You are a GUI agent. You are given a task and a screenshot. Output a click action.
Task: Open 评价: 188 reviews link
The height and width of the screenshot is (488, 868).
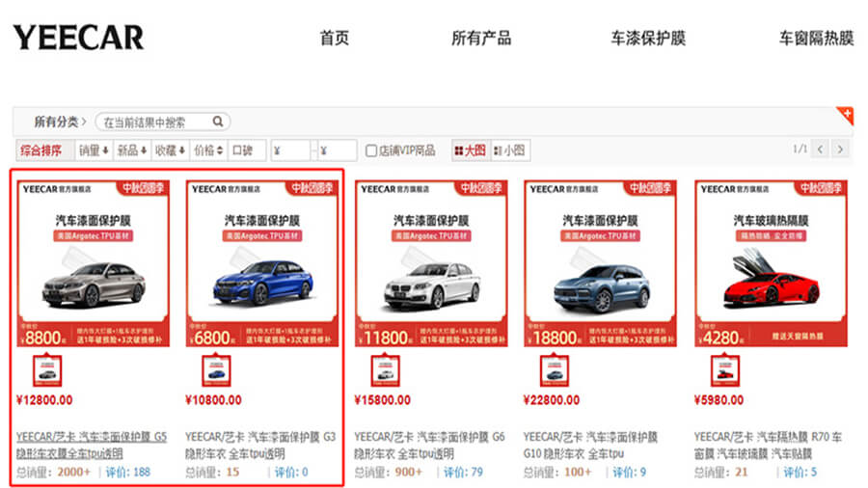click(x=128, y=472)
